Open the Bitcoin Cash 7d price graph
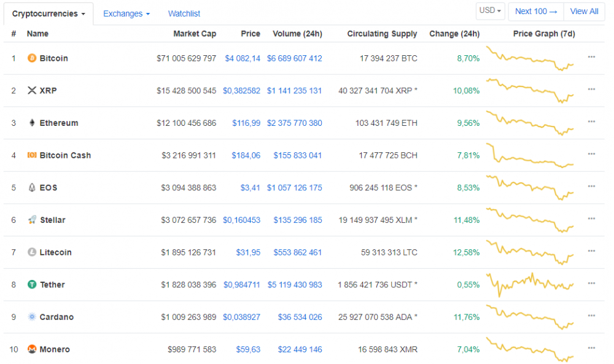 (530, 155)
